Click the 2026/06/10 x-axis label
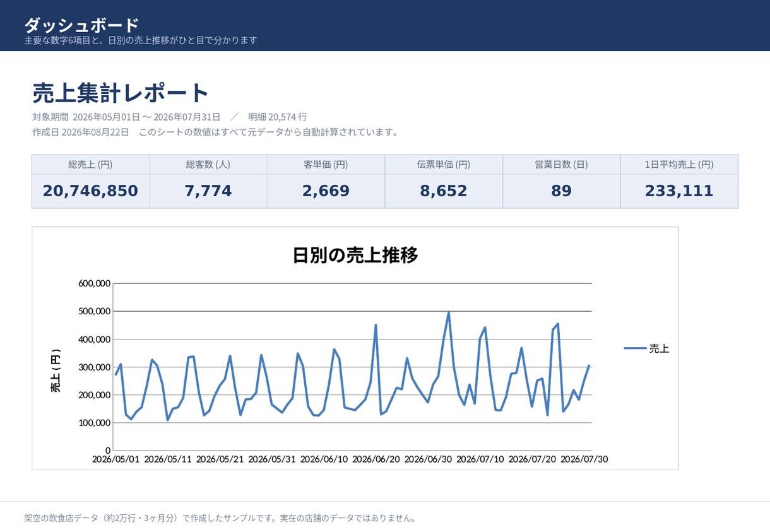The width and height of the screenshot is (770, 532). click(x=324, y=459)
